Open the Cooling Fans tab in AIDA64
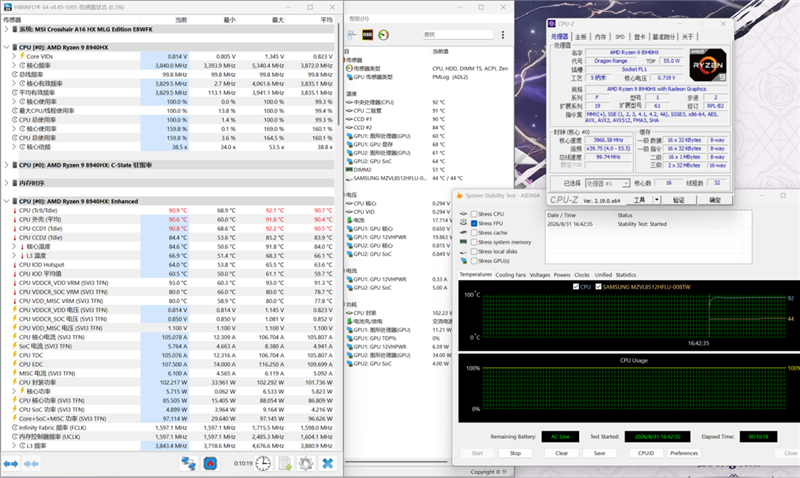This screenshot has height=478, width=800. click(x=510, y=274)
